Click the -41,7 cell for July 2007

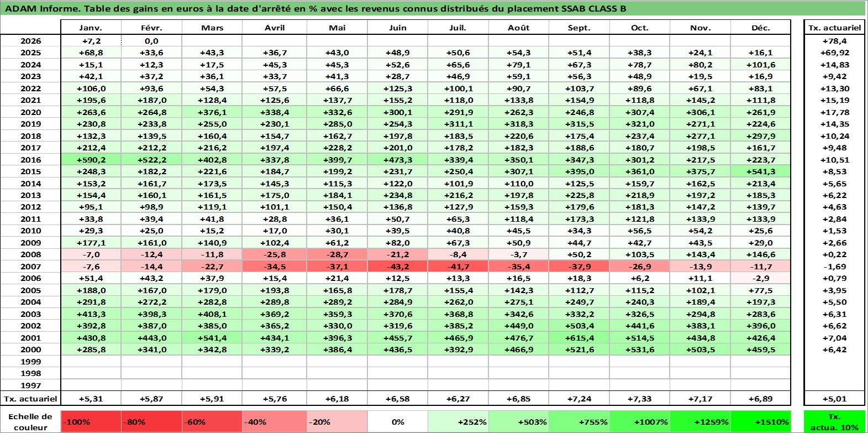click(x=458, y=267)
